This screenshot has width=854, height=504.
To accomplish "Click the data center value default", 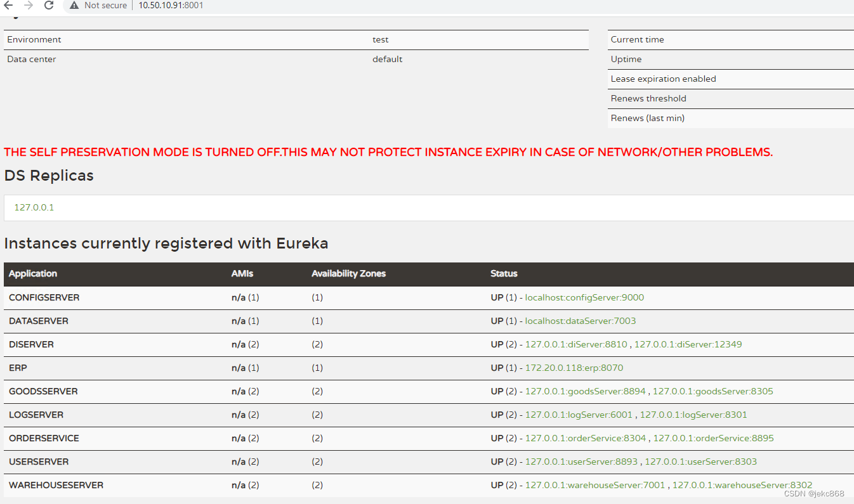I will point(388,59).
